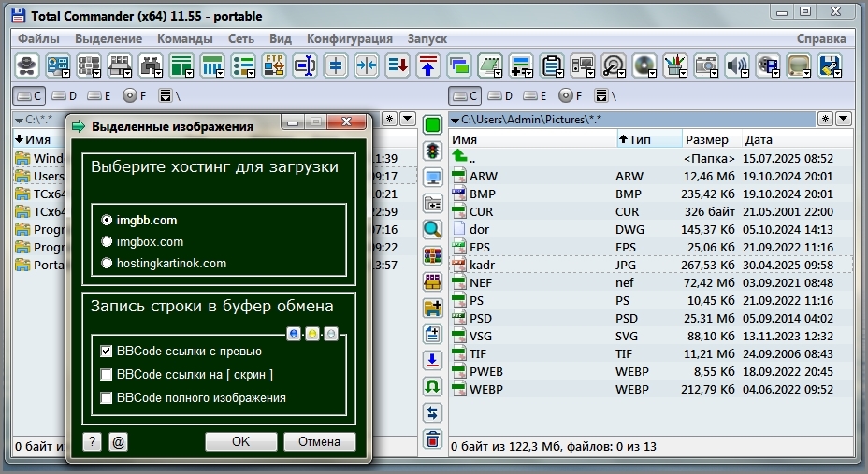Screen dimensions: 868x474
Task: Open the Файлы menu
Action: click(38, 38)
